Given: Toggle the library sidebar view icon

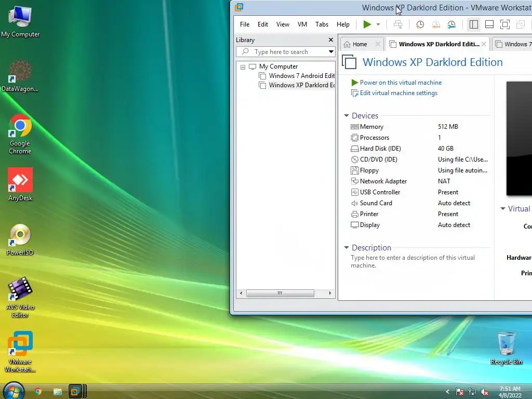Looking at the screenshot, I should (x=474, y=24).
